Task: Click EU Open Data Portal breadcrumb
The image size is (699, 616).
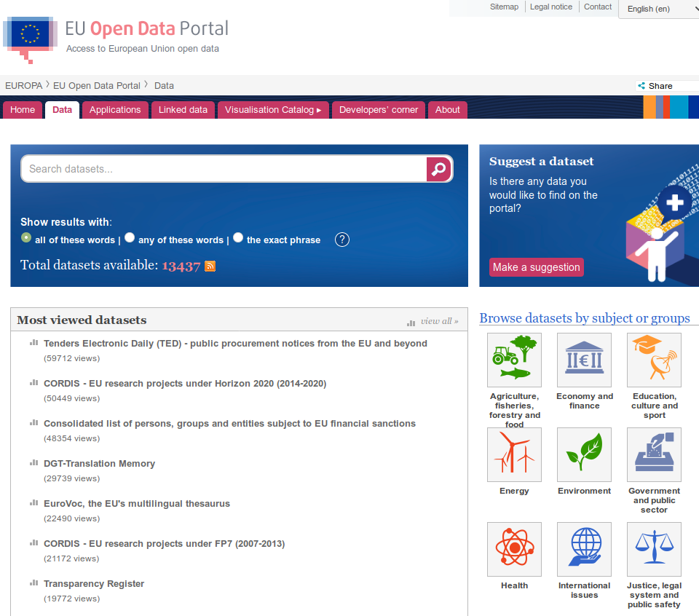Action: click(97, 86)
